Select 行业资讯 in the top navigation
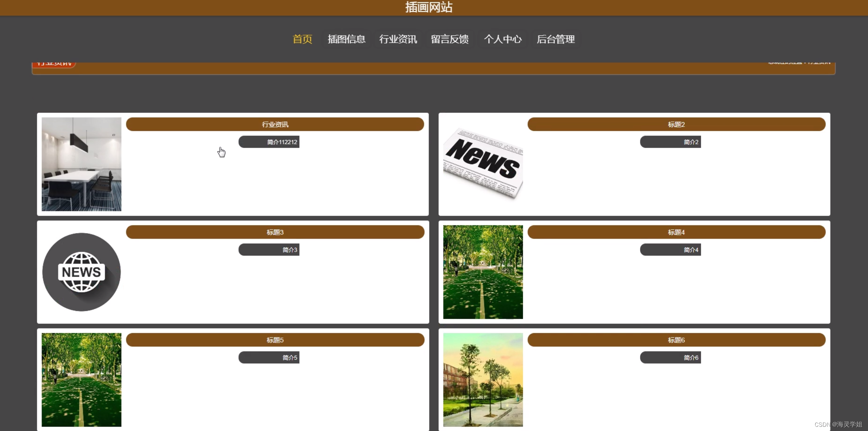This screenshot has width=868, height=431. click(x=398, y=39)
